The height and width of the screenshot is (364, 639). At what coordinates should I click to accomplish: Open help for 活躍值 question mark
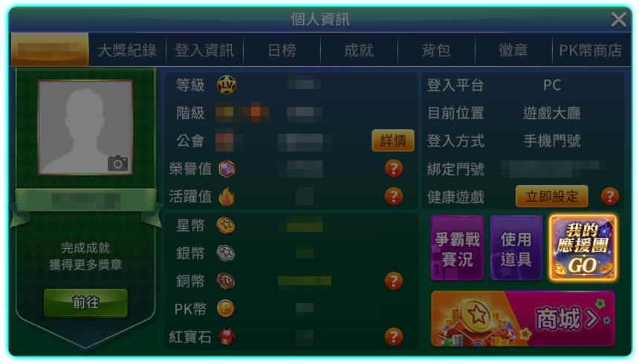(x=394, y=196)
